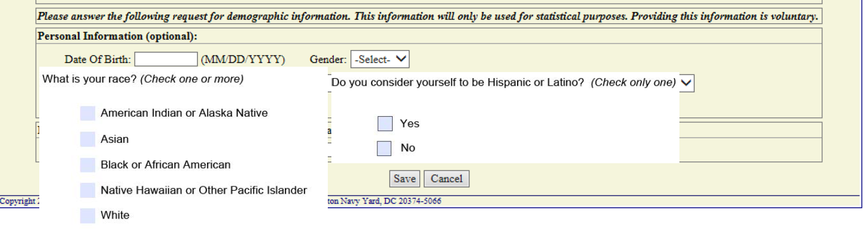
Task: Click the Date Of Birth label
Action: [98, 60]
